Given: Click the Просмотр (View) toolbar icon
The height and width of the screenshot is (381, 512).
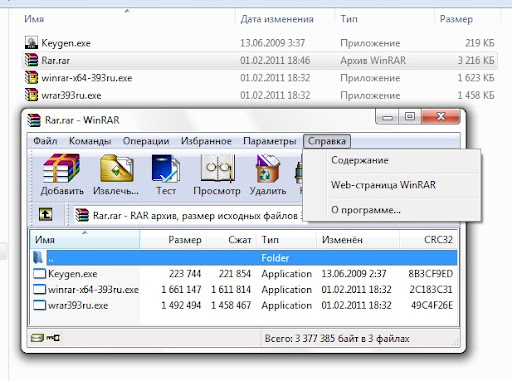Looking at the screenshot, I should (x=217, y=168).
